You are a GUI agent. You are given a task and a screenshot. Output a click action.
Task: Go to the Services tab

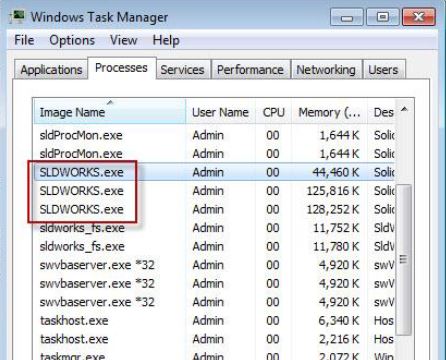click(x=182, y=70)
